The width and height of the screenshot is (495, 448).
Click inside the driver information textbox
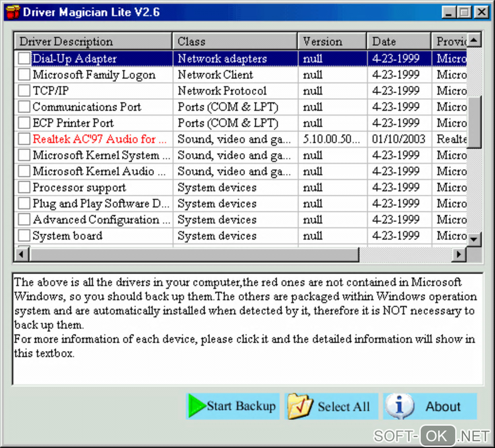(248, 329)
